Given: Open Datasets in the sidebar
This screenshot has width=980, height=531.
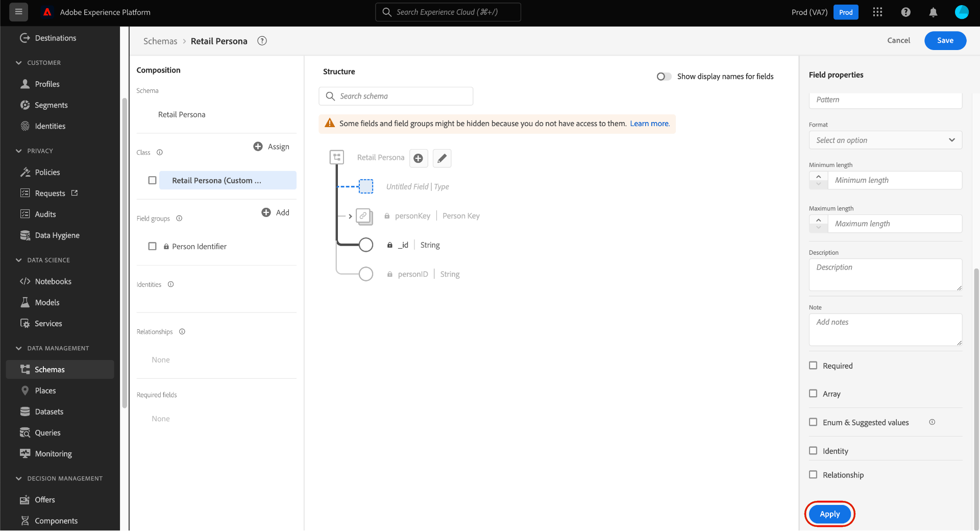Looking at the screenshot, I should 49,412.
